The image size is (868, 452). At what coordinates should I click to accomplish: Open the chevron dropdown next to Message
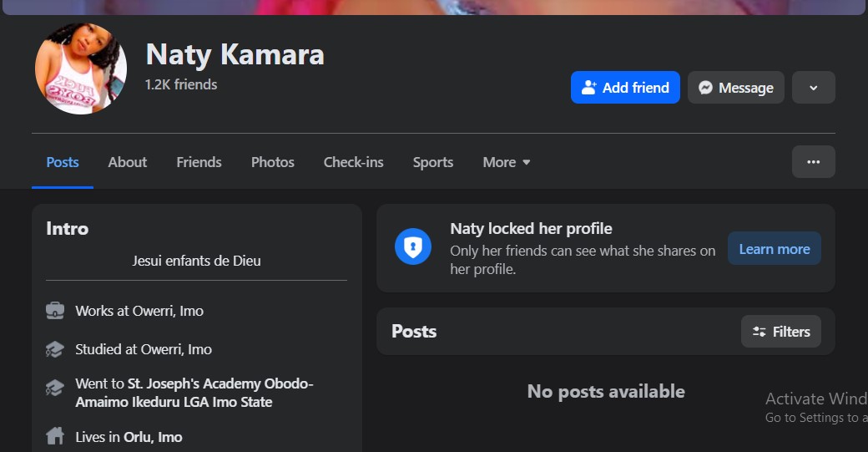click(x=813, y=88)
